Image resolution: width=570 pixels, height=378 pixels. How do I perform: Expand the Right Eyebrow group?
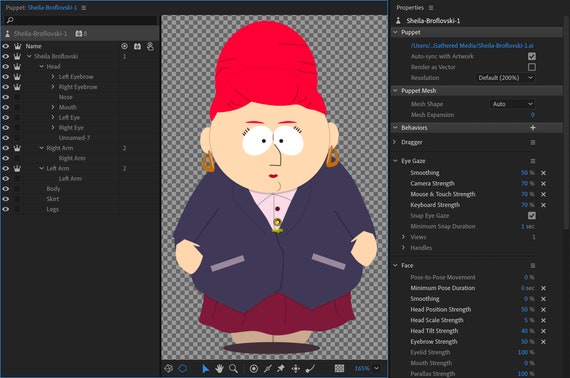53,87
